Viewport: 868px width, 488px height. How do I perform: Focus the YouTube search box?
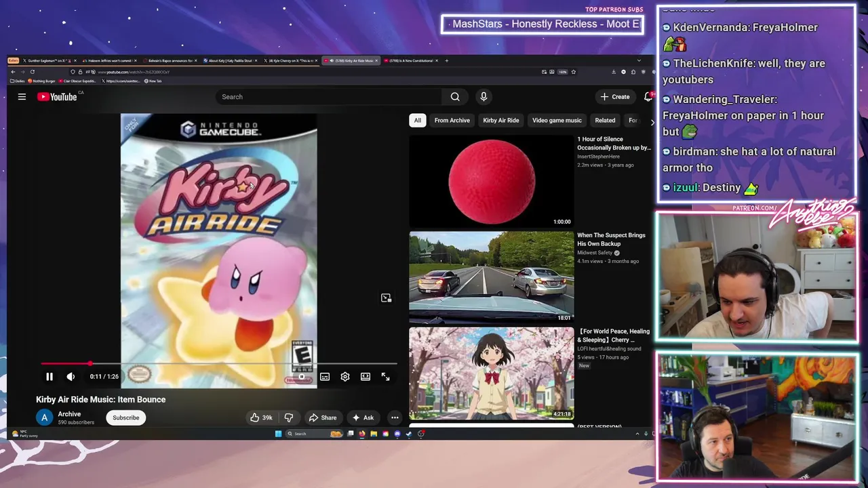(329, 97)
